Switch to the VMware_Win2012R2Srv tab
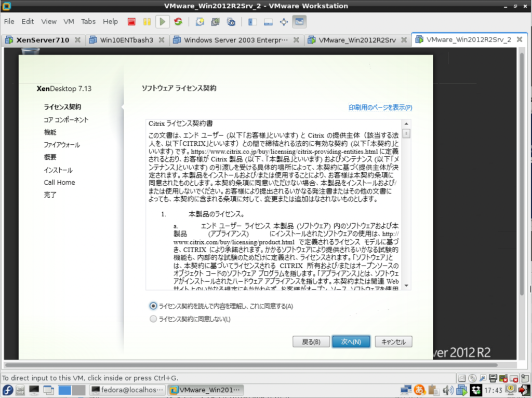Image resolution: width=532 pixels, height=398 pixels. 357,40
